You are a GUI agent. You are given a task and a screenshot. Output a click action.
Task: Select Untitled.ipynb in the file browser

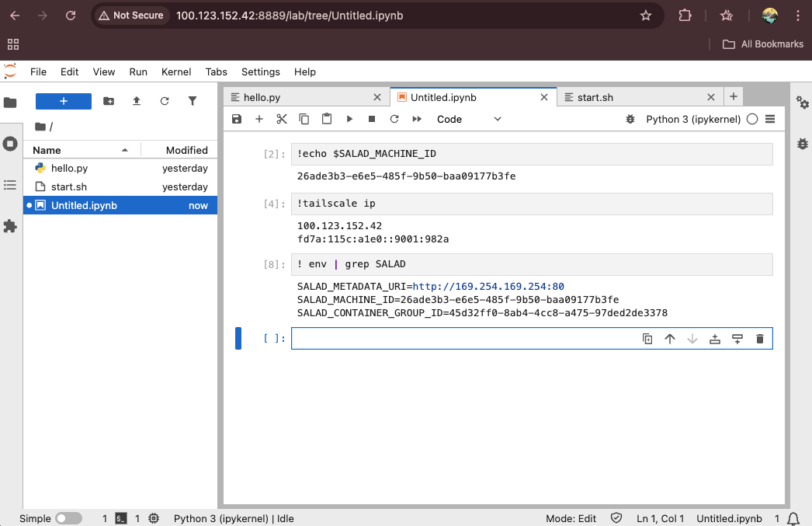click(120, 206)
